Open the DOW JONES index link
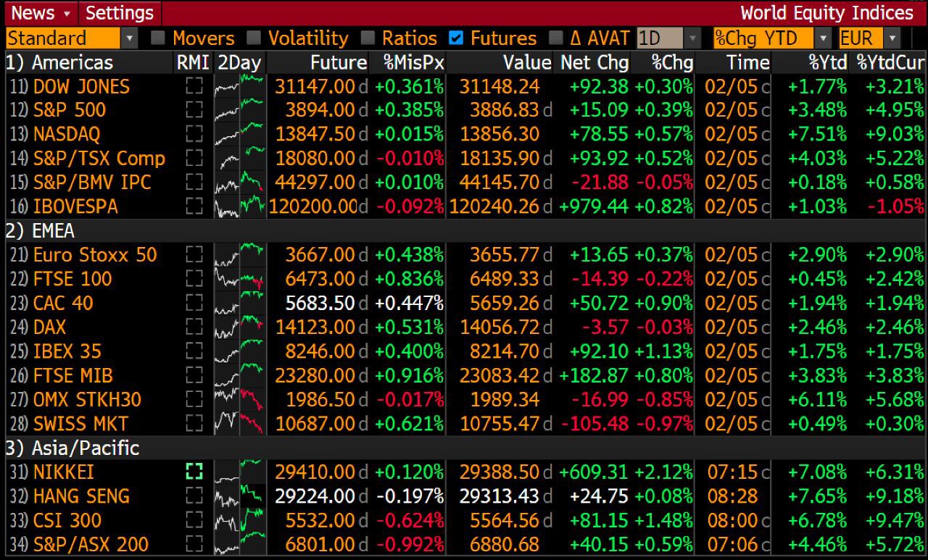 [x=81, y=87]
